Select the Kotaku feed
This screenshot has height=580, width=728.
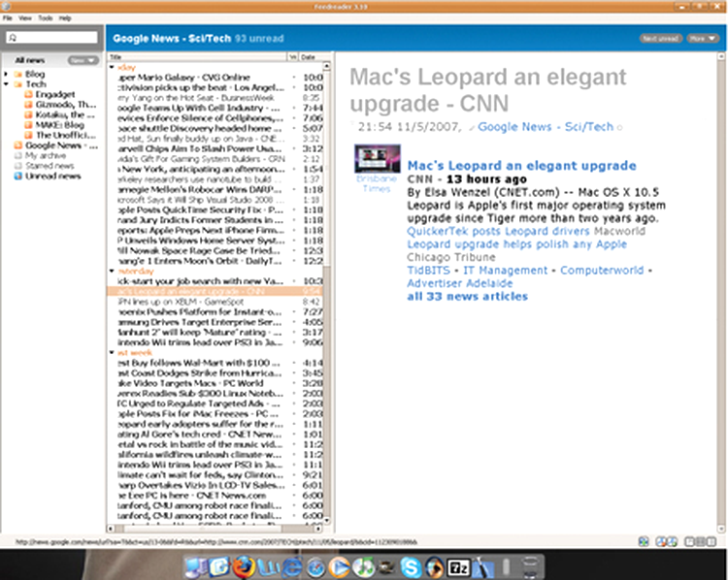click(x=65, y=114)
